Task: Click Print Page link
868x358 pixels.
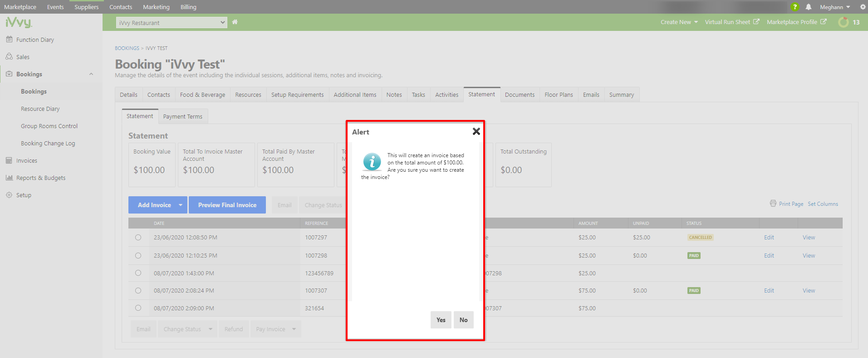Action: [791, 204]
